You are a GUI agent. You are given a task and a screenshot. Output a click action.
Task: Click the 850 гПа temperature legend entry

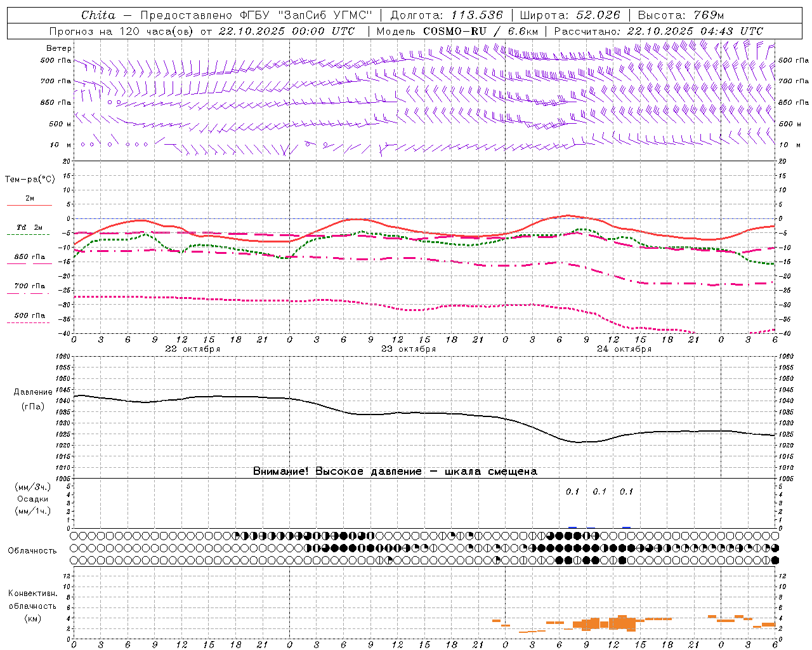coord(30,257)
